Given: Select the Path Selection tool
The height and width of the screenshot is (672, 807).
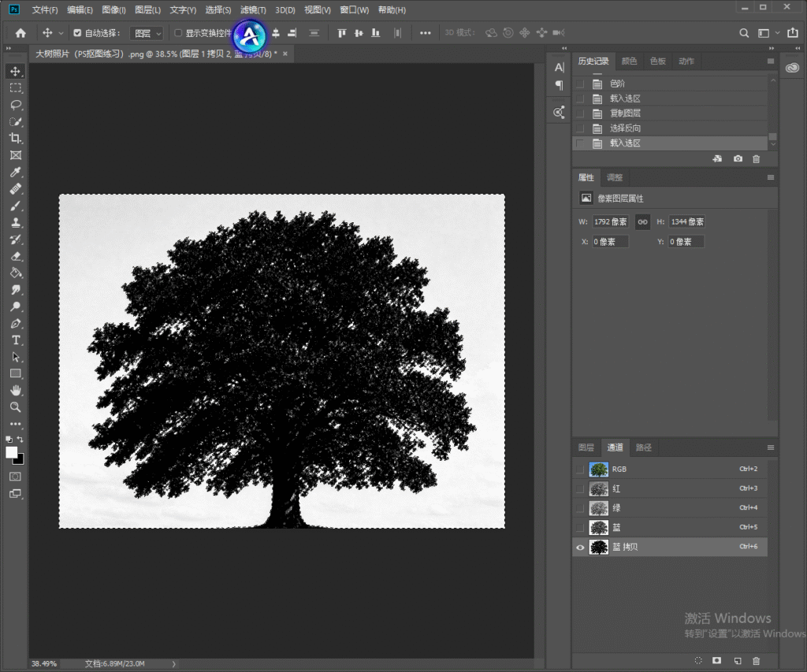Looking at the screenshot, I should tap(16, 357).
